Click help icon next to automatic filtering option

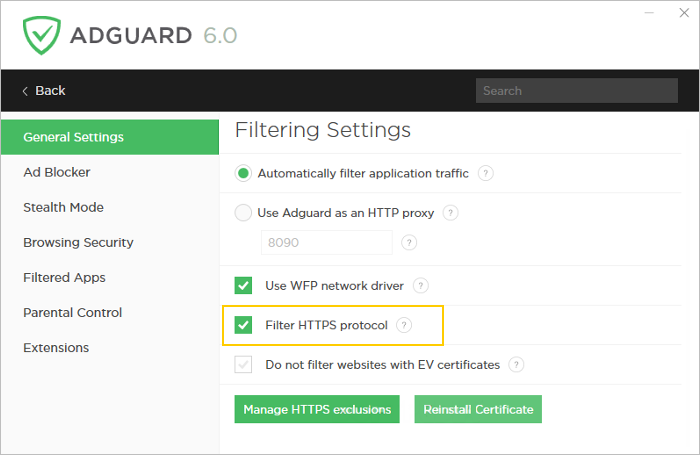coord(485,173)
